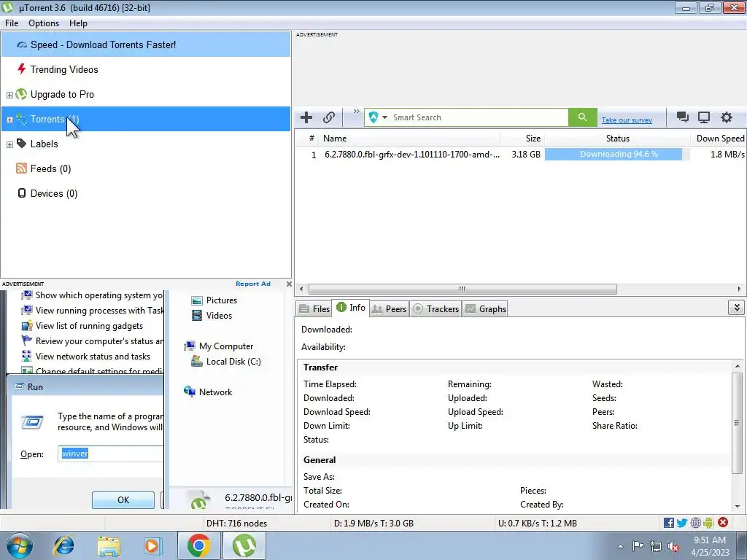
Task: Click the Upgrade to Pro µTorrent logo icon
Action: tap(21, 94)
